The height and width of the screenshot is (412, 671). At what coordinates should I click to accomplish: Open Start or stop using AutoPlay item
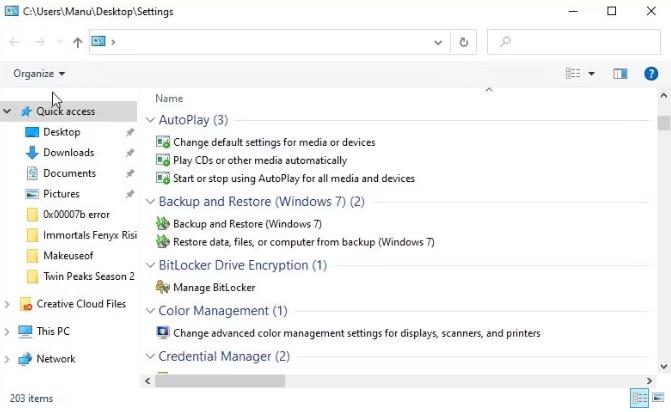[294, 178]
